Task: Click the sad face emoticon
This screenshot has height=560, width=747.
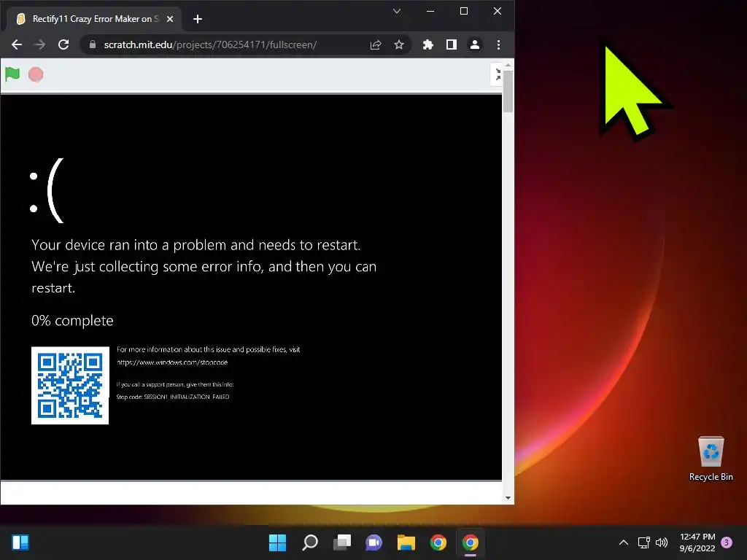Action: click(47, 190)
